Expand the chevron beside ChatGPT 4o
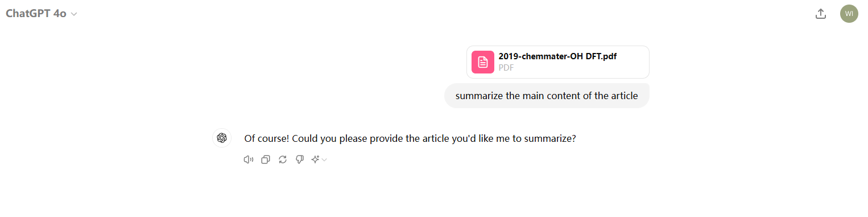The width and height of the screenshot is (868, 217). [74, 14]
